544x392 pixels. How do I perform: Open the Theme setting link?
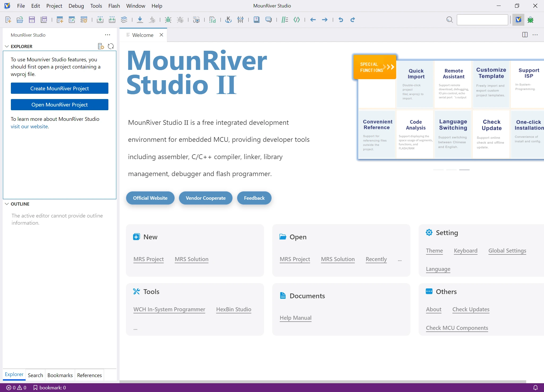[435, 251]
